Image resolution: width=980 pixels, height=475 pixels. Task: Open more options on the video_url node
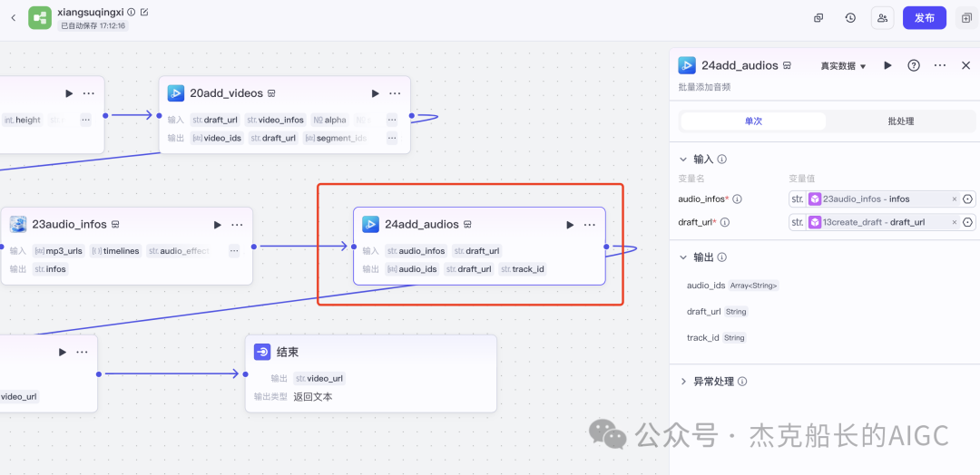(82, 352)
